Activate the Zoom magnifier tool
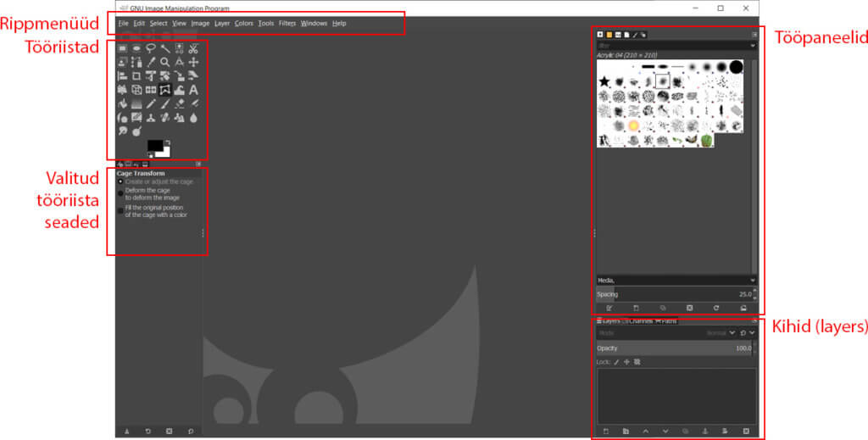 click(165, 62)
